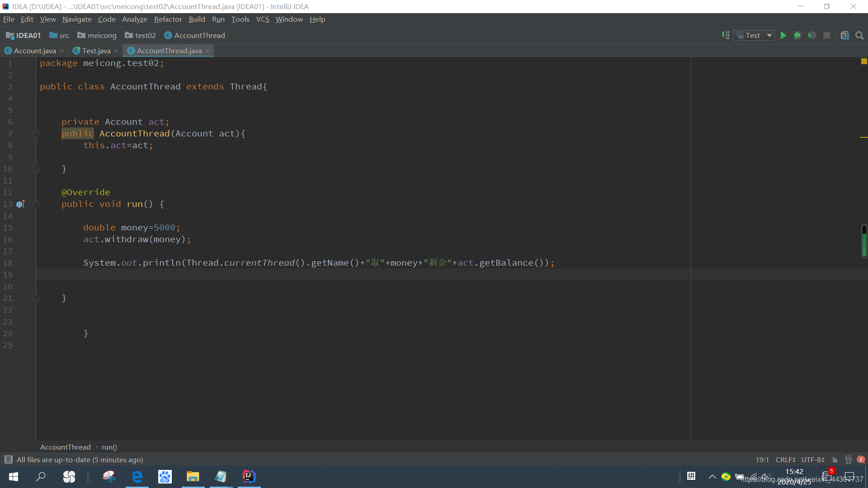Open the File menu
The width and height of the screenshot is (868, 488).
tap(9, 19)
